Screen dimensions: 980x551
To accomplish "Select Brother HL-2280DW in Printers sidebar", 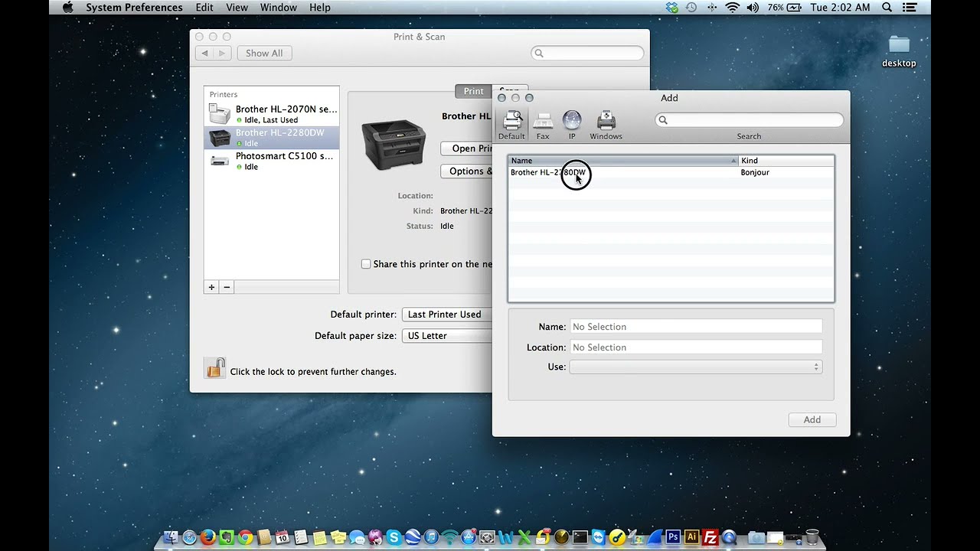I will pos(272,138).
